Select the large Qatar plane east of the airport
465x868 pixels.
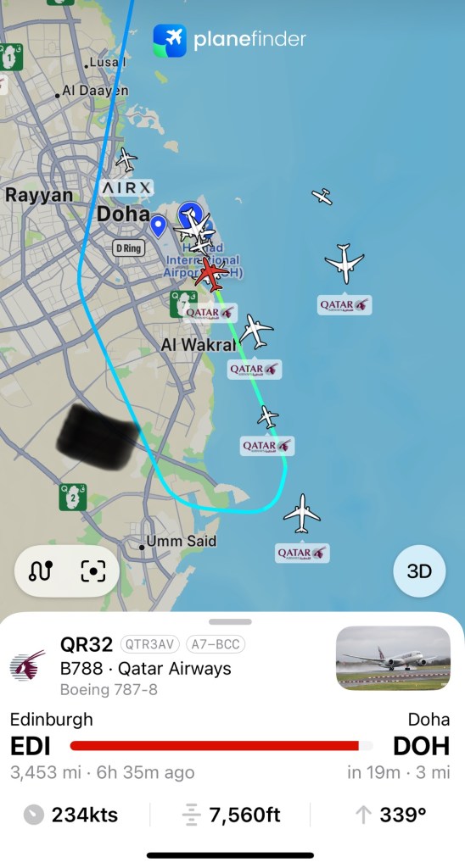pyautogui.click(x=345, y=263)
